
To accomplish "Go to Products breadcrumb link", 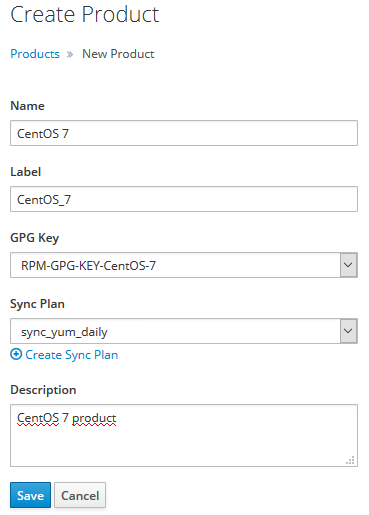I will pos(35,54).
